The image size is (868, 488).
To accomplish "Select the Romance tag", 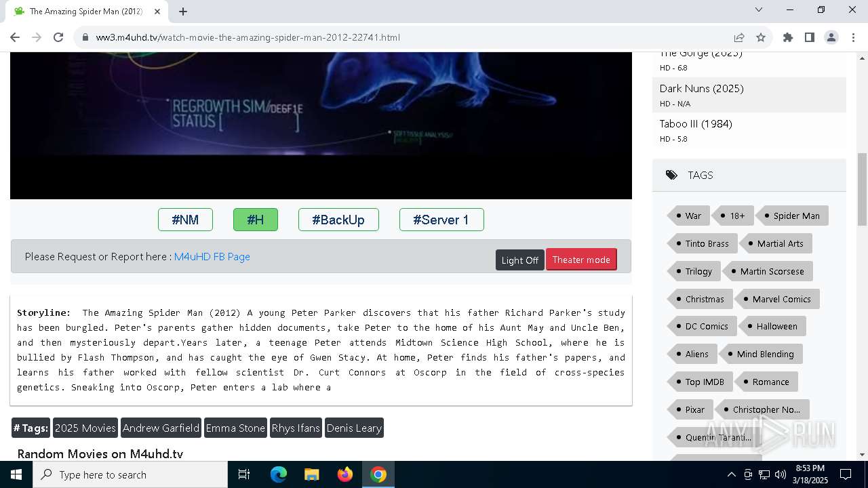I will pyautogui.click(x=766, y=382).
